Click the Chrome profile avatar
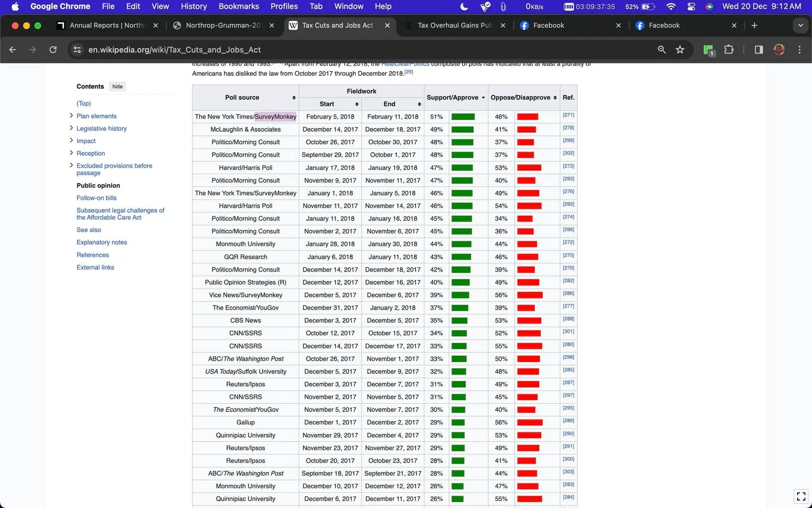The image size is (812, 508). tap(779, 50)
